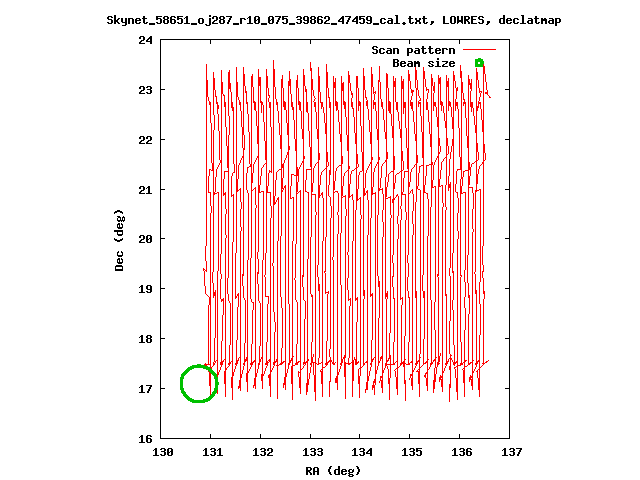
Task: Click the x-axis tick label 134
Action: pos(362,452)
